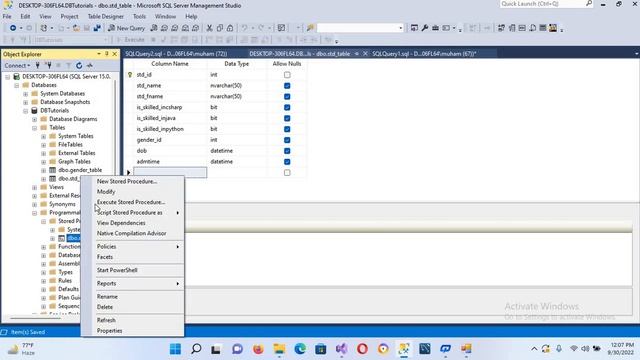Viewport: 640px width, 360px height.
Task: Open Opera browser from the taskbar
Action: tap(362, 349)
